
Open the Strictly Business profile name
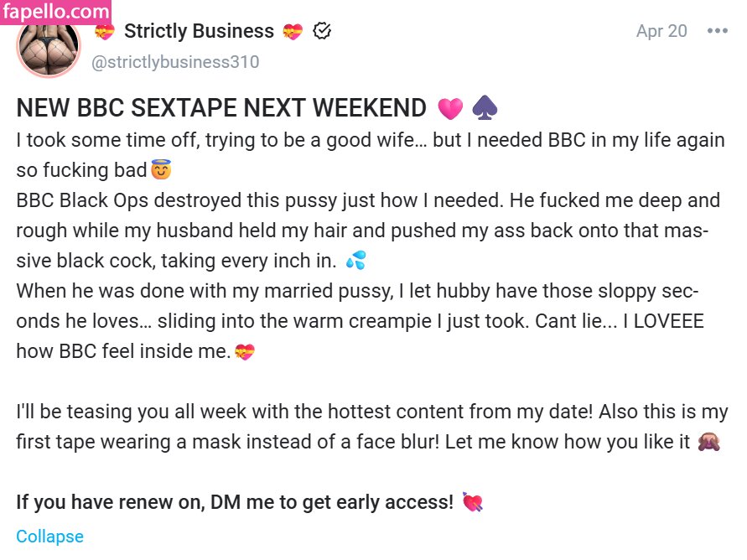pos(199,32)
